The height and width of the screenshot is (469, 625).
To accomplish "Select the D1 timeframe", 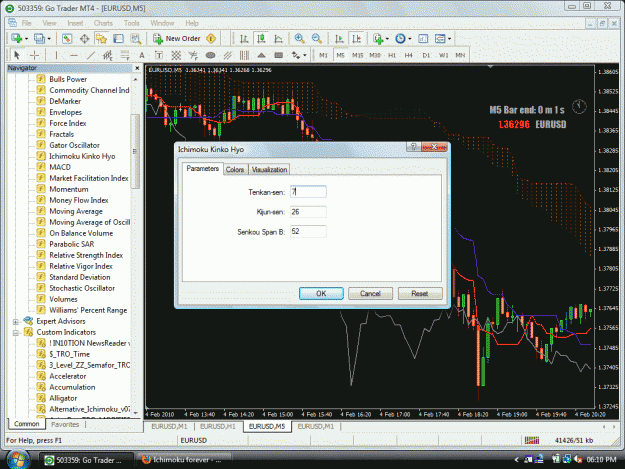I will [x=426, y=55].
